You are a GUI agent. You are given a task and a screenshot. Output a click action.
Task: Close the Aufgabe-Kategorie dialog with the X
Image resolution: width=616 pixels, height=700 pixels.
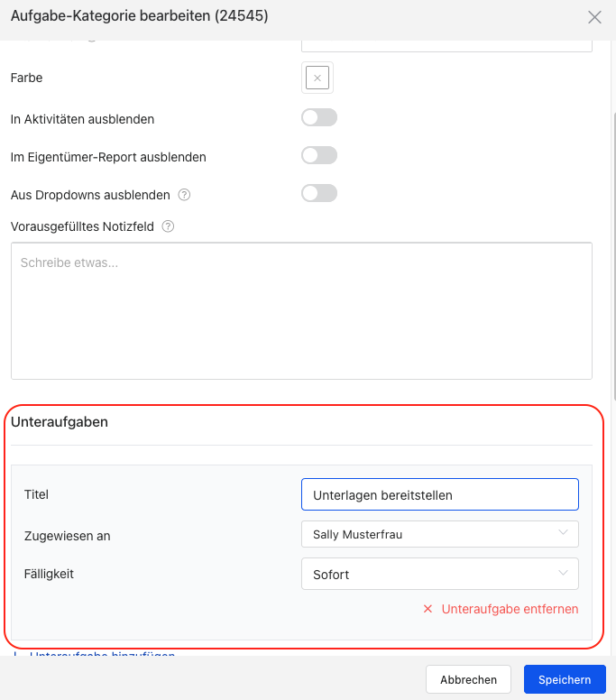tap(594, 17)
